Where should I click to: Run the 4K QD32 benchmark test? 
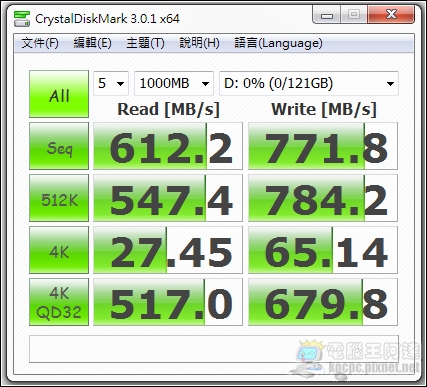coord(59,302)
